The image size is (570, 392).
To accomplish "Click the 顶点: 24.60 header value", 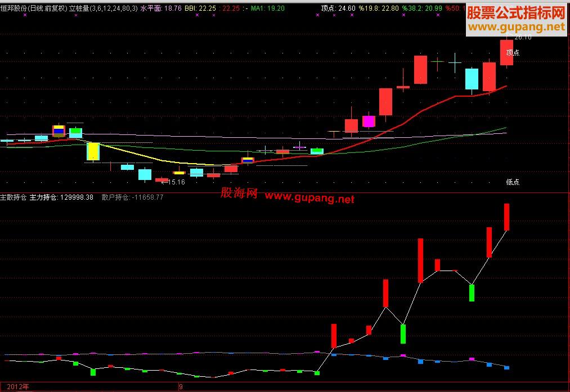I will 338,8.
